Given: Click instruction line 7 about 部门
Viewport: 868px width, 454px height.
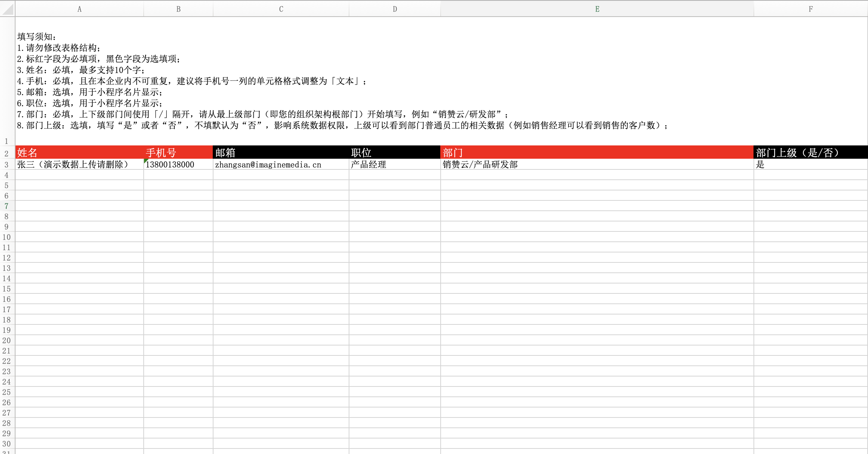Looking at the screenshot, I should pyautogui.click(x=263, y=114).
